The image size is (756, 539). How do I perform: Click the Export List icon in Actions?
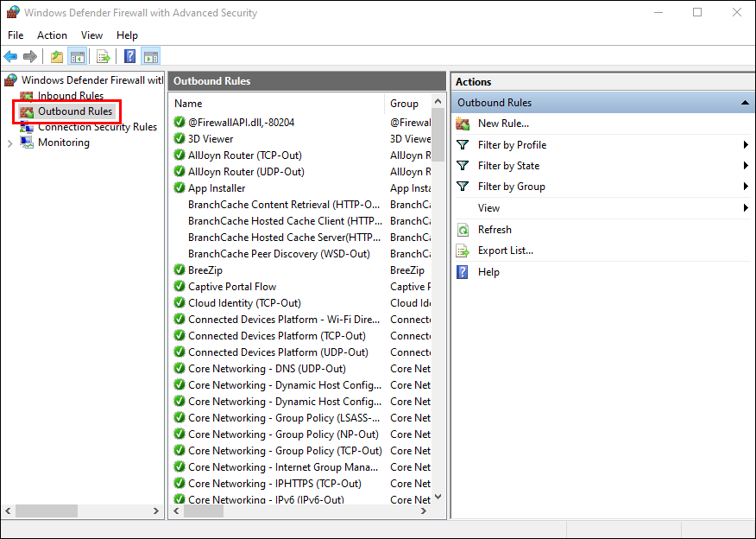tap(463, 250)
